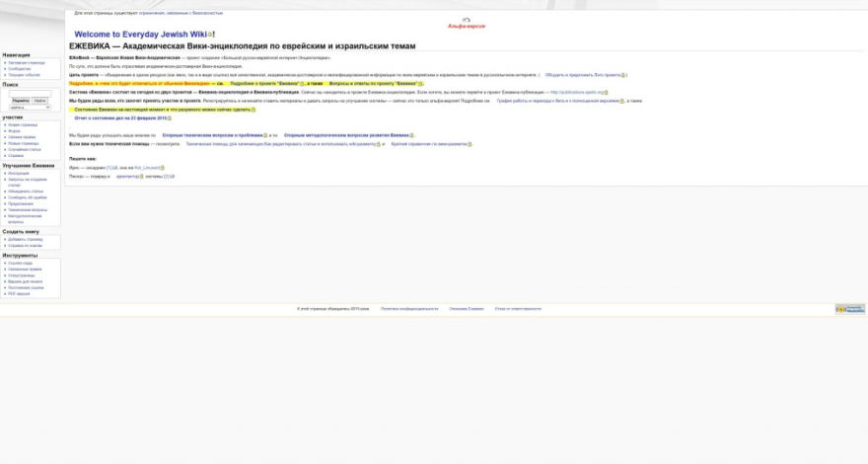Click the red Альфа-версия logo
The height and width of the screenshot is (464, 868).
pos(467,24)
